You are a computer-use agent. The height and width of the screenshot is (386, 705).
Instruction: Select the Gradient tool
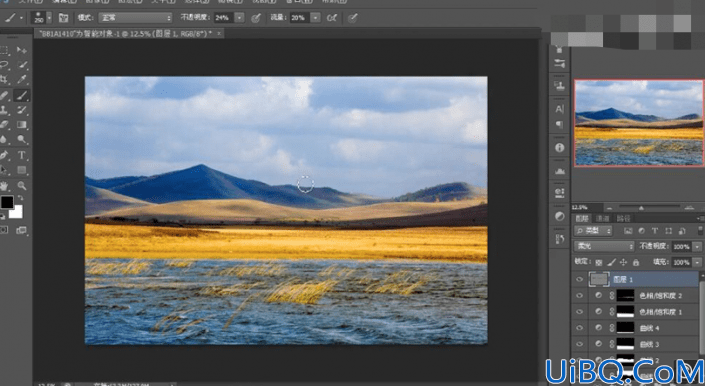[22, 125]
